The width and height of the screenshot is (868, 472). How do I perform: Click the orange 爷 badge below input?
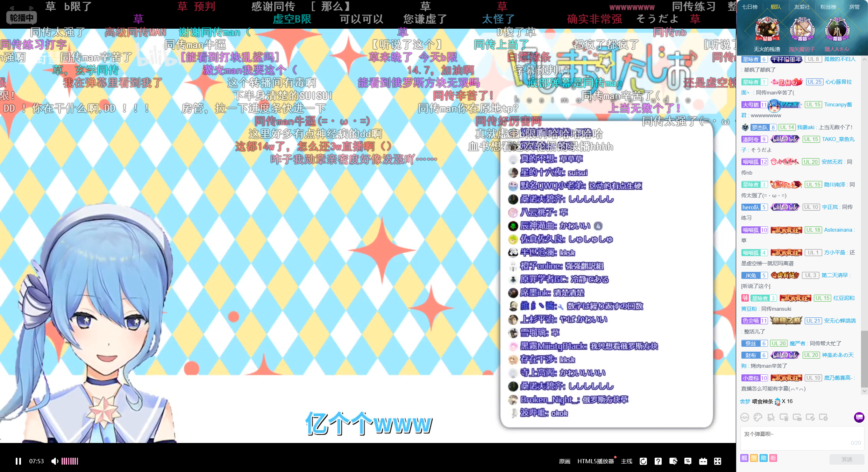(754, 458)
